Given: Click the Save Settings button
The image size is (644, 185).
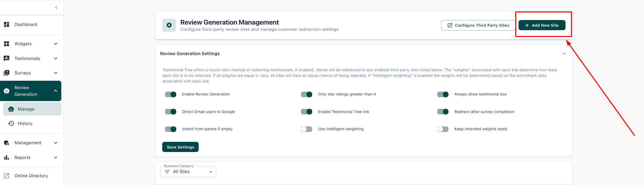Looking at the screenshot, I should 180,147.
